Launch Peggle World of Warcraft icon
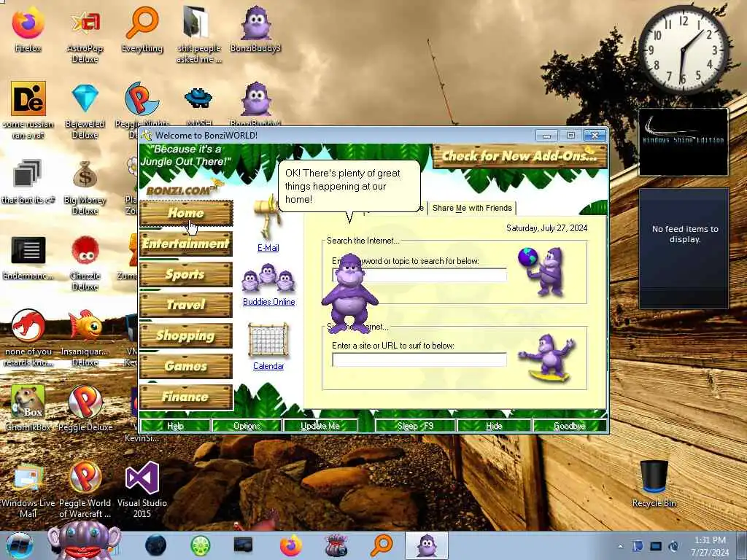Screen dimensions: 747x560 click(85, 489)
